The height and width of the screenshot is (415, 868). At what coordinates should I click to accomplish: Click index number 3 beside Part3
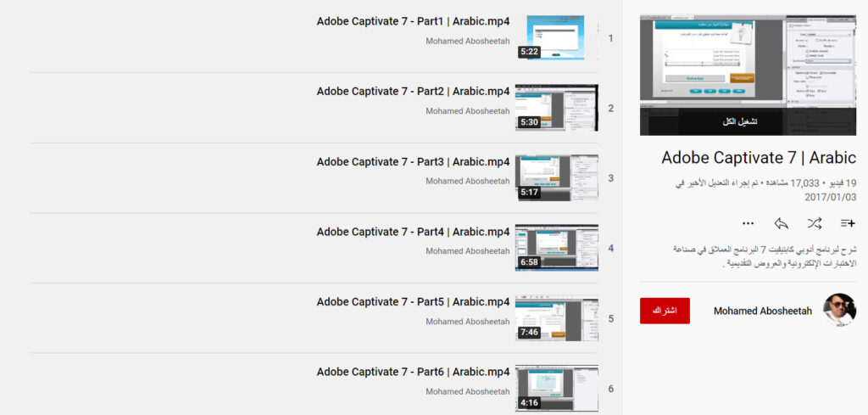610,178
